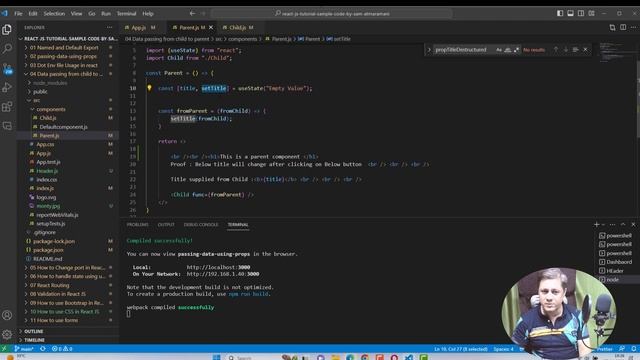Open Child.js file in explorer

tap(48, 118)
